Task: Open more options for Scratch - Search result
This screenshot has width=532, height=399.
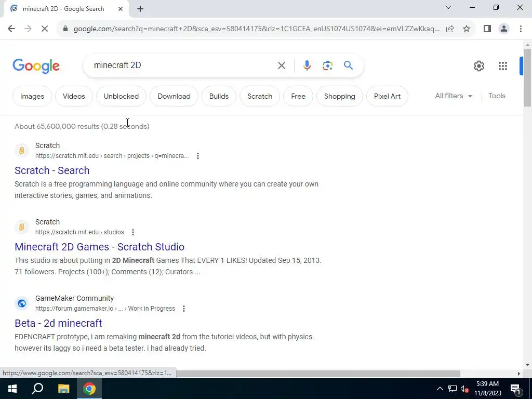Action: click(198, 156)
